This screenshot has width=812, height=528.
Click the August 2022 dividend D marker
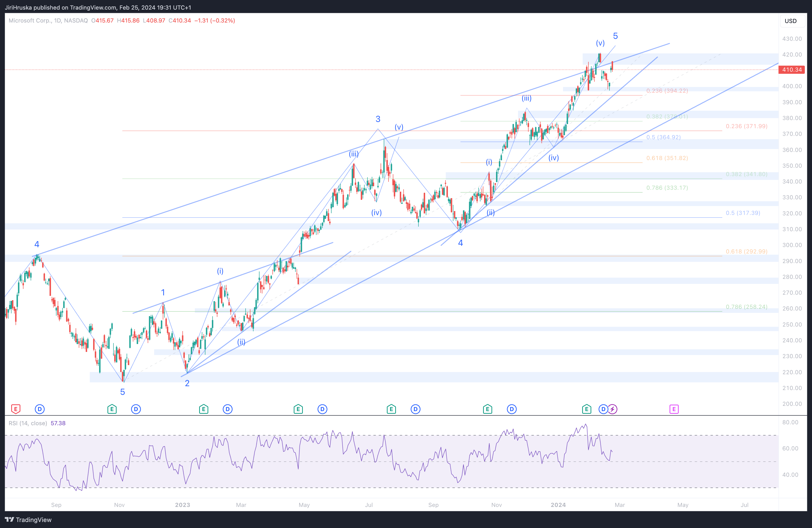pyautogui.click(x=39, y=409)
